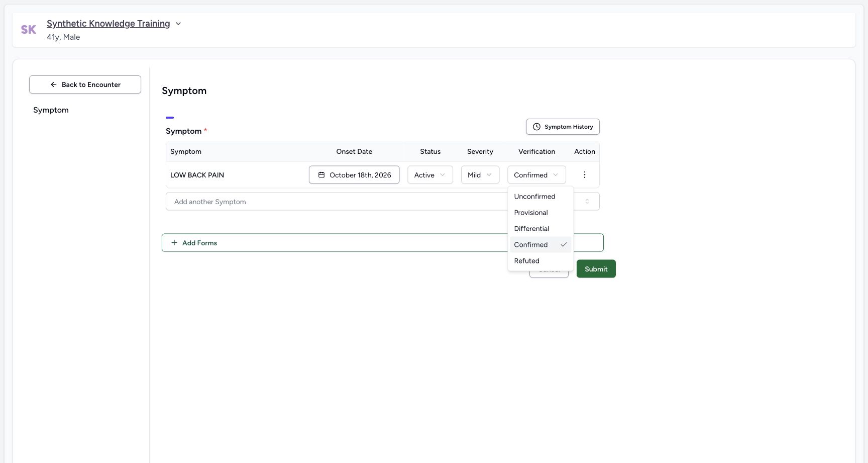868x463 pixels.
Task: Open Synthetic Knowledge Training patient link
Action: click(x=108, y=24)
